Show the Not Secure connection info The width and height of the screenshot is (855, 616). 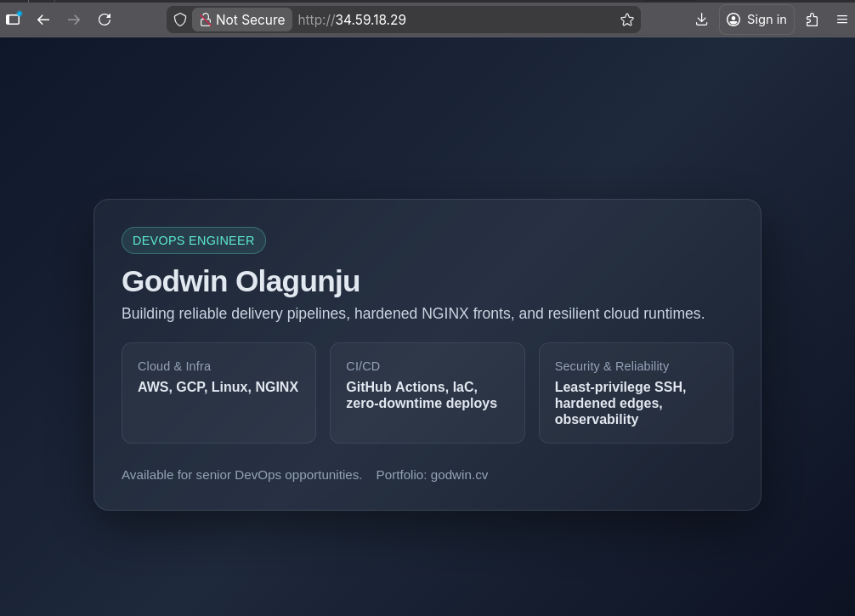242,20
